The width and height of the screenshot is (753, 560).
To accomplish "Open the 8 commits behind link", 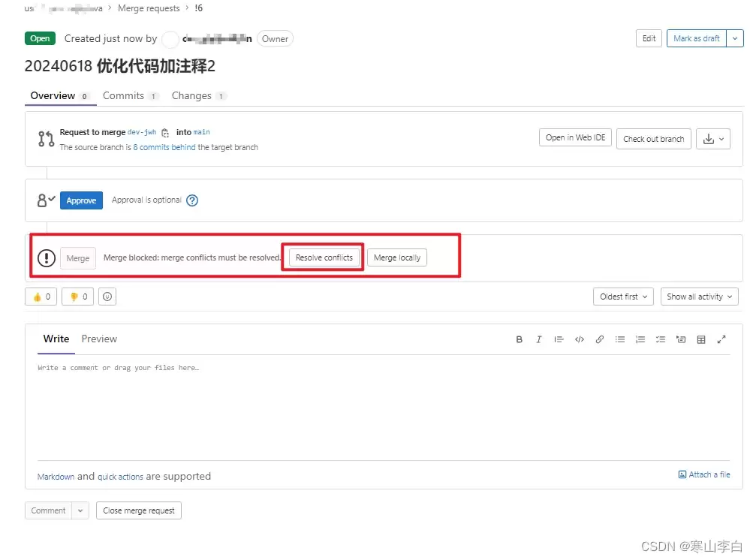I will click(x=164, y=147).
